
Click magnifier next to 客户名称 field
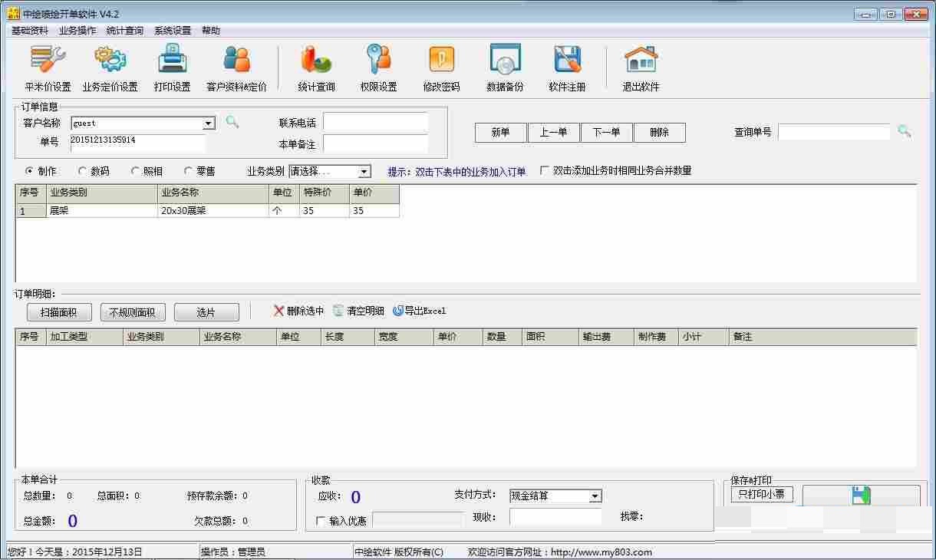coord(232,122)
